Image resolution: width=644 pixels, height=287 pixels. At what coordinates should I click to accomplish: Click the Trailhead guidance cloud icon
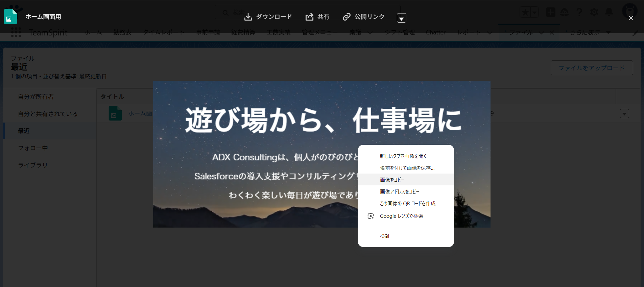(x=565, y=12)
